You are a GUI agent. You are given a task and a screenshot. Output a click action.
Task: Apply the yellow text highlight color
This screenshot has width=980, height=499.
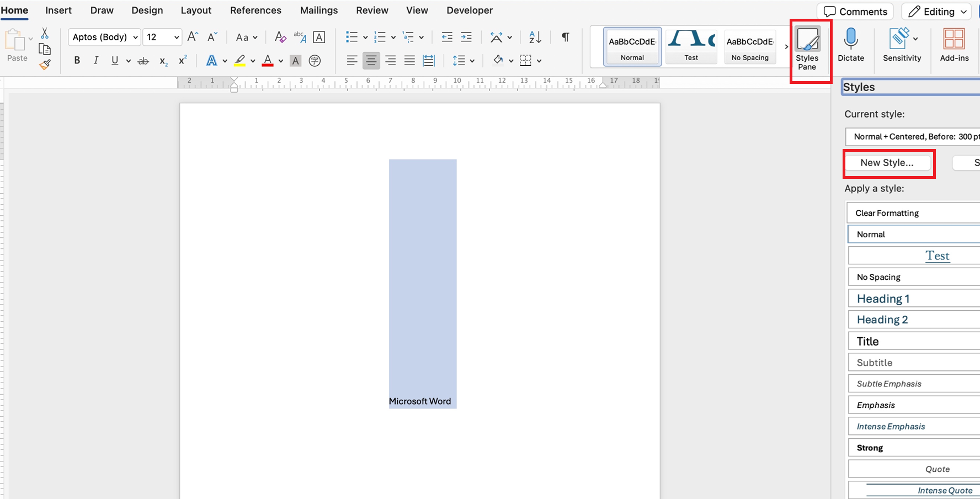(239, 61)
